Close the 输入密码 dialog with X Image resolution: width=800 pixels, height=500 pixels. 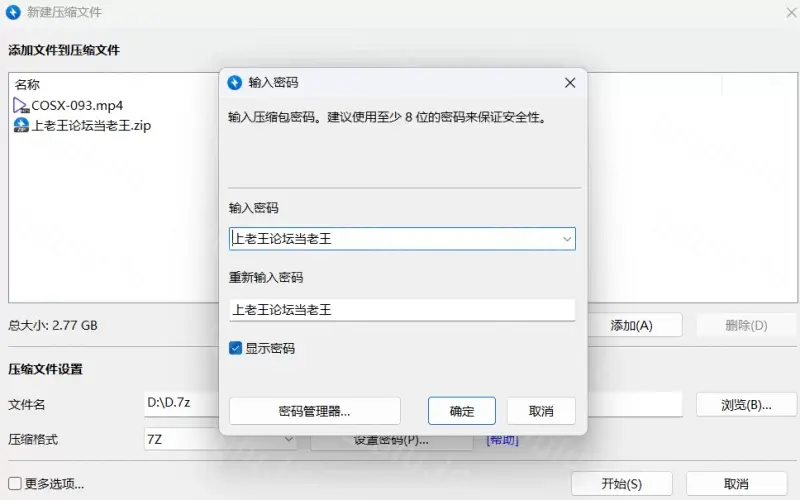point(570,83)
